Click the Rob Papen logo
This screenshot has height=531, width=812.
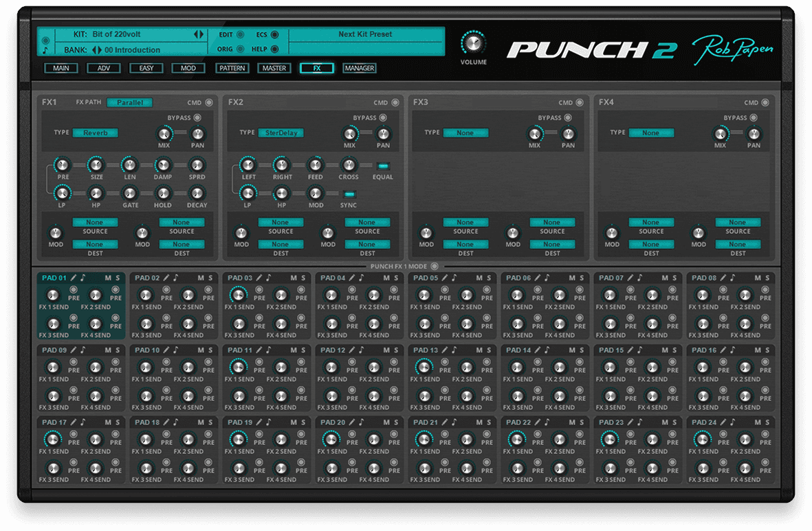[734, 48]
